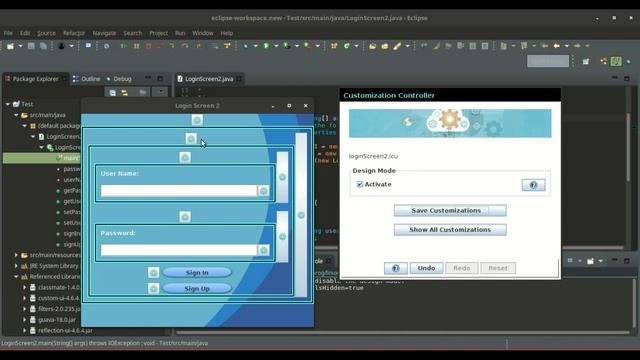Click the yellow Back navigation arrow
Image resolution: width=640 pixels, height=360 pixels.
pyautogui.click(x=557, y=46)
